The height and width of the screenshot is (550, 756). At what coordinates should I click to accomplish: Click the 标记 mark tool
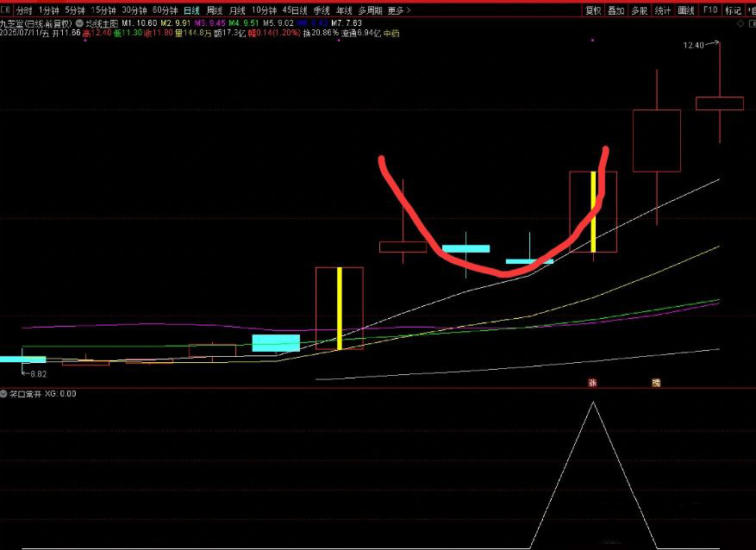tap(733, 10)
